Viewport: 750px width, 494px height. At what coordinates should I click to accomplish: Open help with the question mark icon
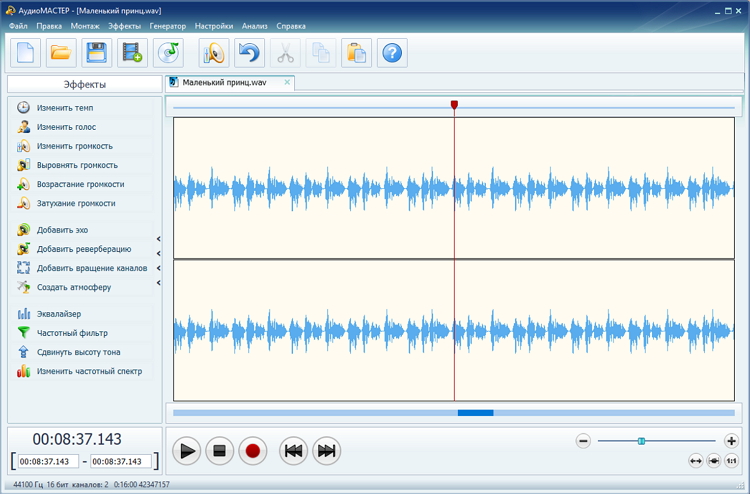[x=392, y=53]
